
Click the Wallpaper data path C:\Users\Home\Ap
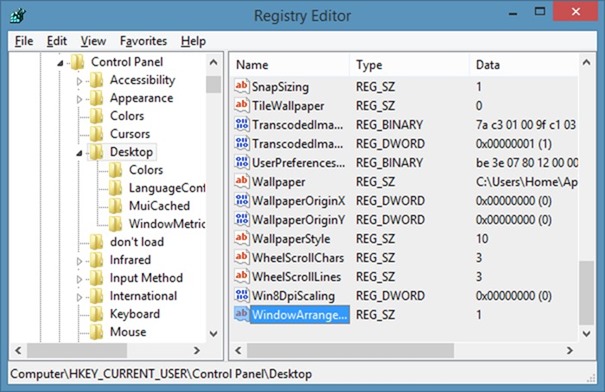(x=526, y=182)
